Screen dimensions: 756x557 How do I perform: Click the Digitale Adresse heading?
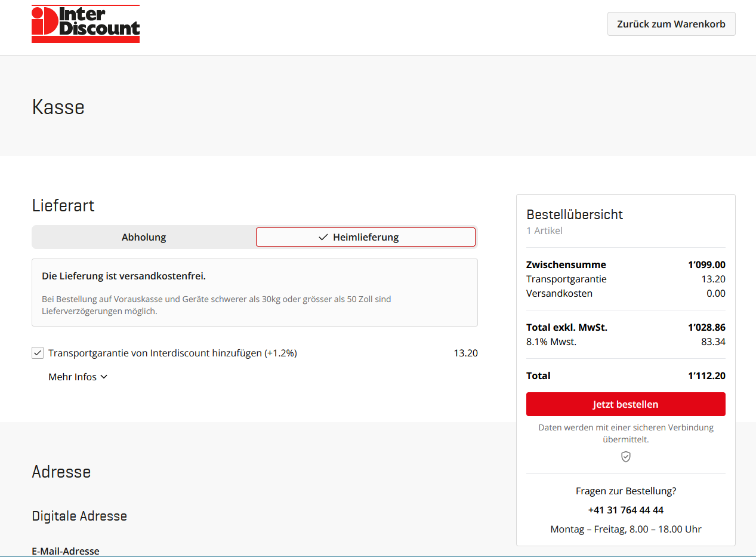tap(79, 516)
